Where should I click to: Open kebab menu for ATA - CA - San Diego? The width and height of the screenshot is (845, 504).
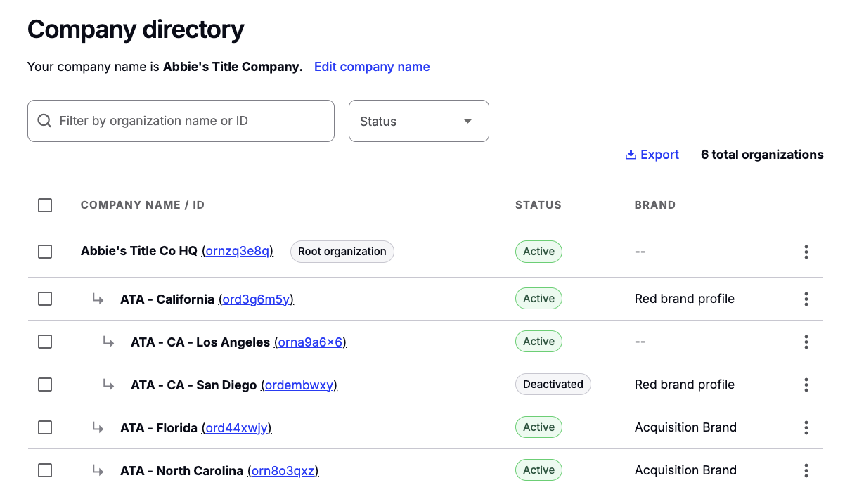pos(806,385)
